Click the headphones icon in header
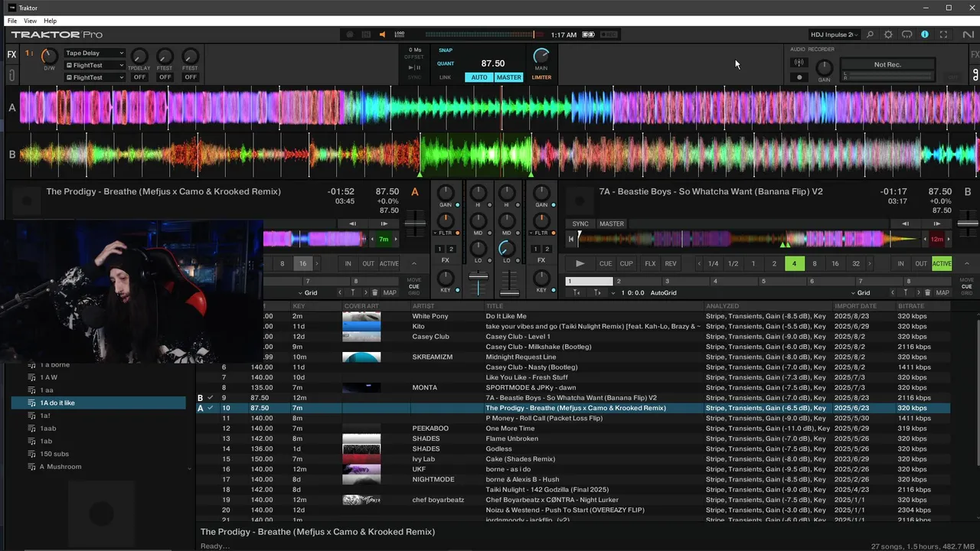 [x=906, y=34]
